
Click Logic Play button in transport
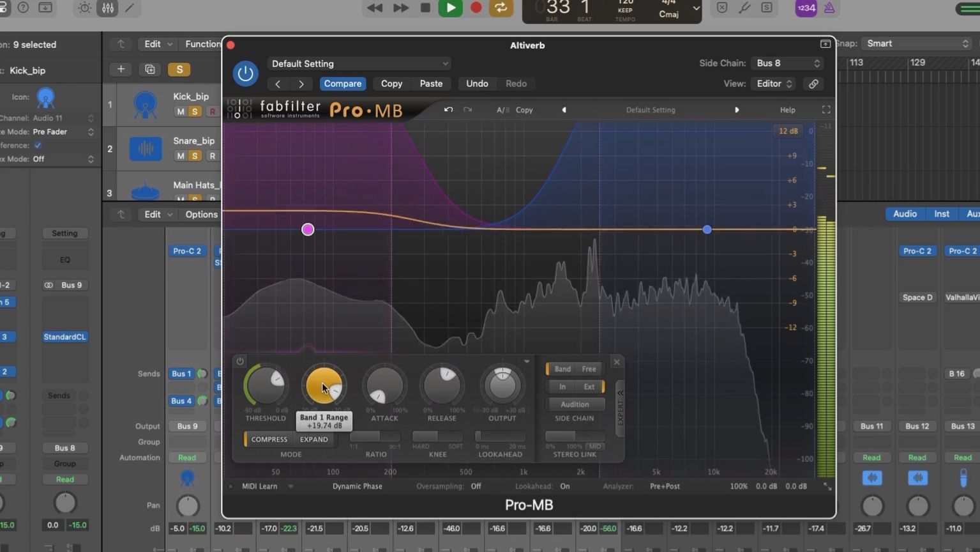coord(450,8)
